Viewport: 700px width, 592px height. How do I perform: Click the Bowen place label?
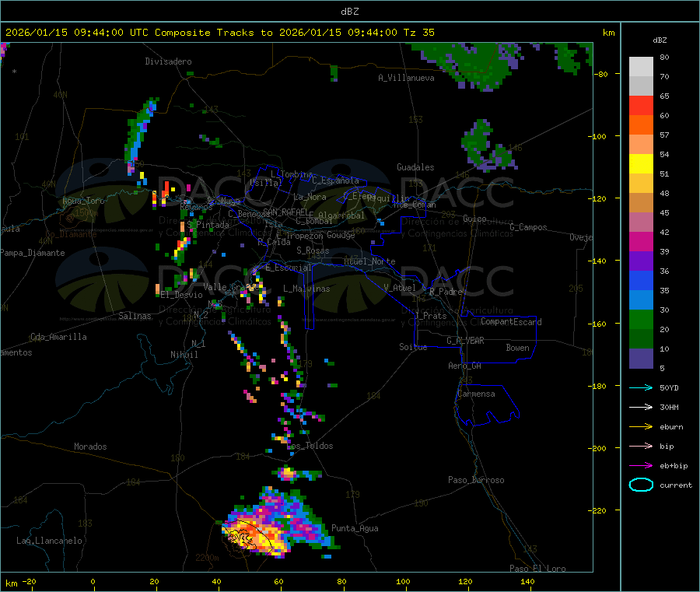coord(518,348)
